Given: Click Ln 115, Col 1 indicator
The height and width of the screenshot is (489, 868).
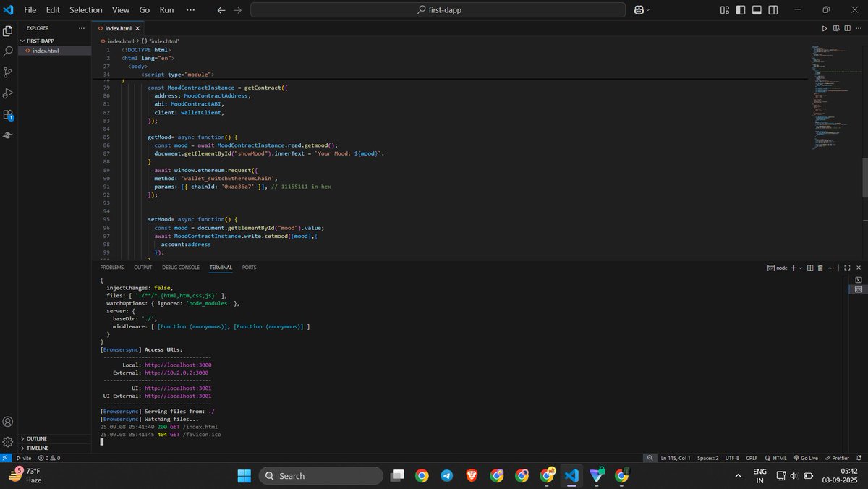Looking at the screenshot, I should [676, 458].
